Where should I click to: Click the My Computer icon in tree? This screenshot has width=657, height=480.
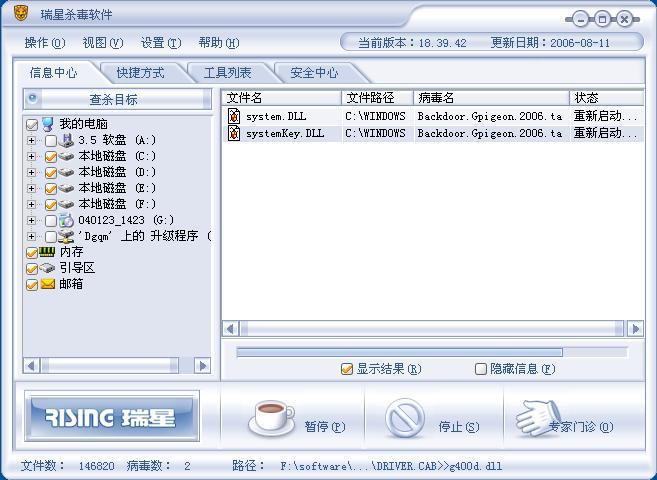pyautogui.click(x=48, y=124)
